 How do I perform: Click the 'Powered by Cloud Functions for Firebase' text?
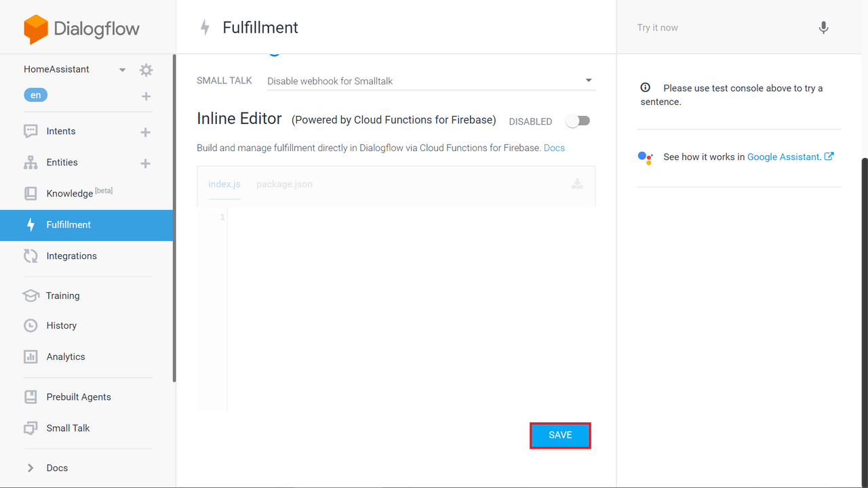point(394,120)
